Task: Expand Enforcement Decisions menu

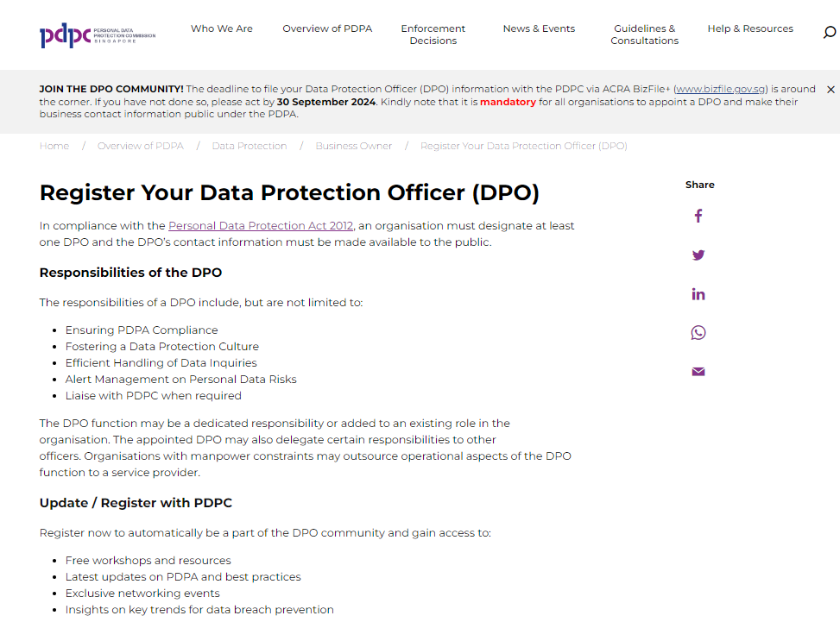Action: point(433,35)
